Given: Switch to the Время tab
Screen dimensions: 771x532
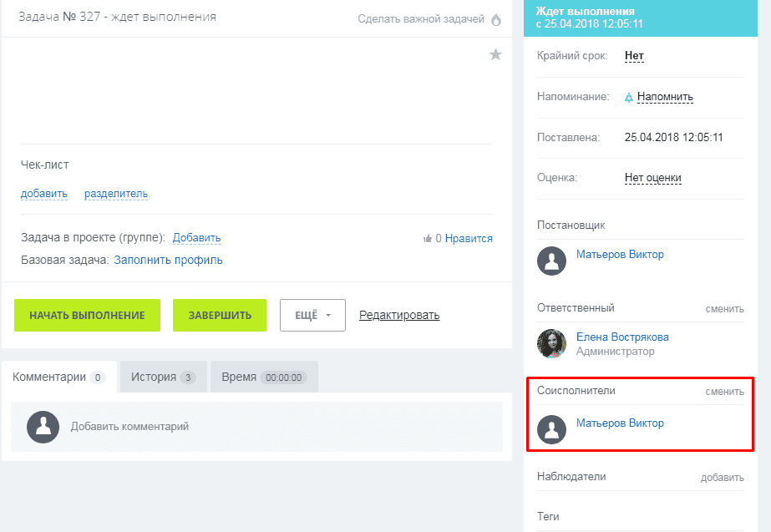Looking at the screenshot, I should 263,377.
